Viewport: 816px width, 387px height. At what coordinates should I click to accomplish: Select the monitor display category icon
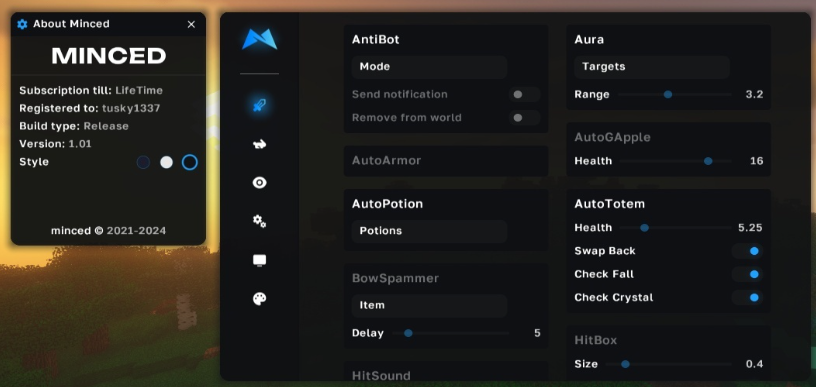point(259,260)
